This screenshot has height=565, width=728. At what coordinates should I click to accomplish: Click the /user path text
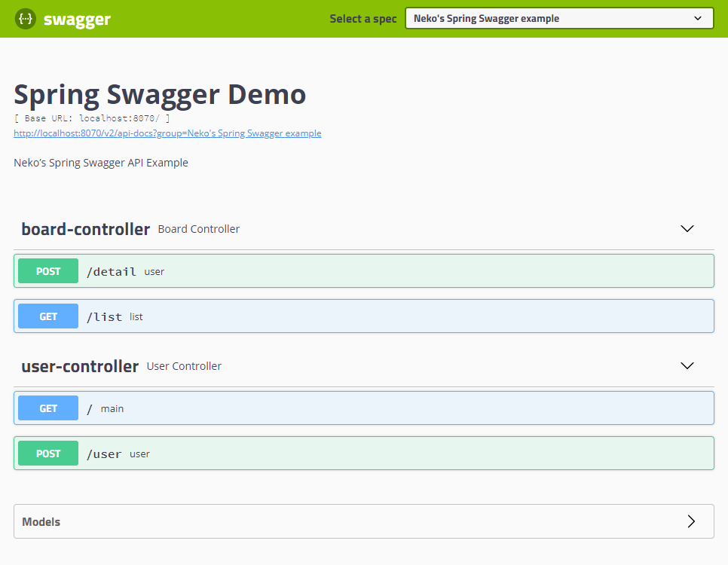[x=104, y=454]
